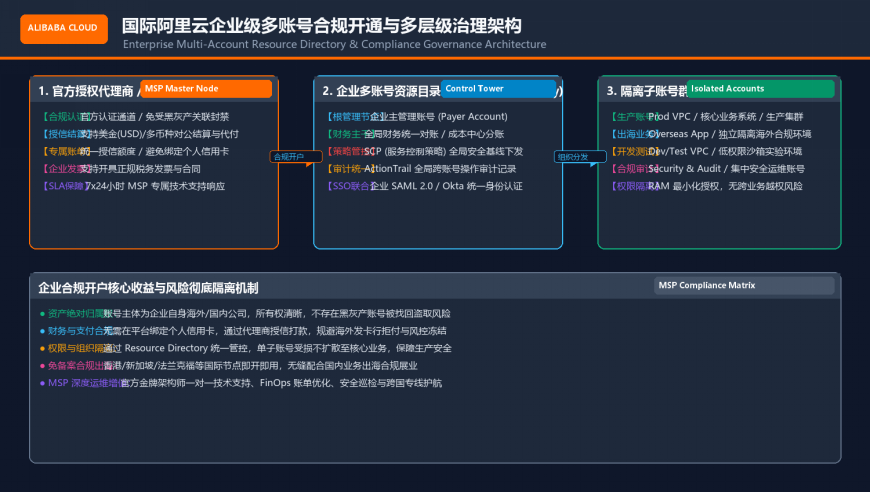Viewport: 870px width, 492px height.
Task: Select the SSO联合 SAML 2.0 / Okta line
Action: 425,186
